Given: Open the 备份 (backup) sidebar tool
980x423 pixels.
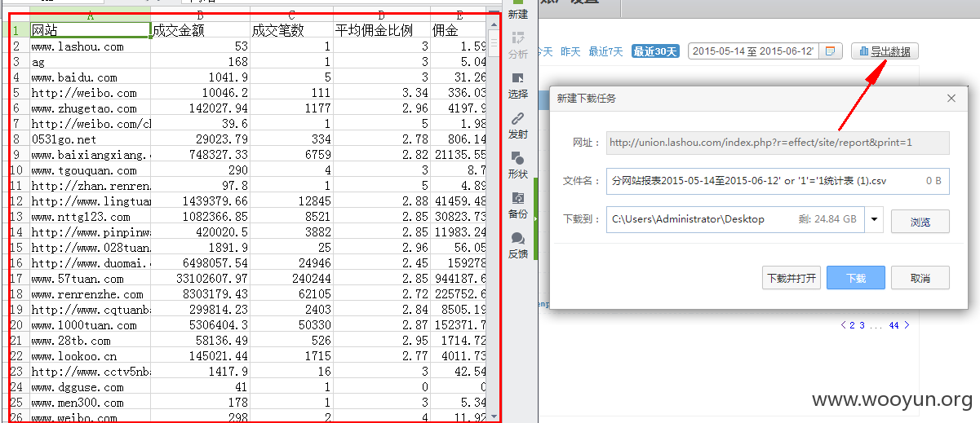Looking at the screenshot, I should [517, 205].
